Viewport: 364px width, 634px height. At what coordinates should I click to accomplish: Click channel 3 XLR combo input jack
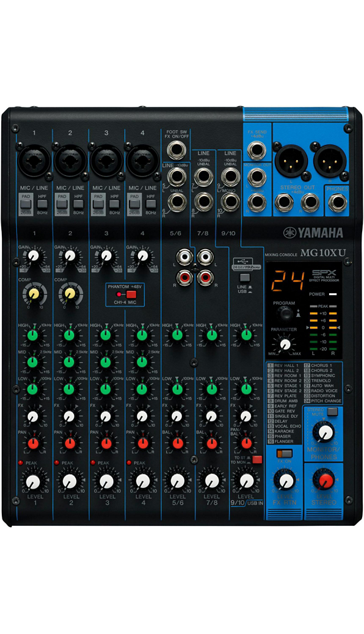click(x=106, y=161)
